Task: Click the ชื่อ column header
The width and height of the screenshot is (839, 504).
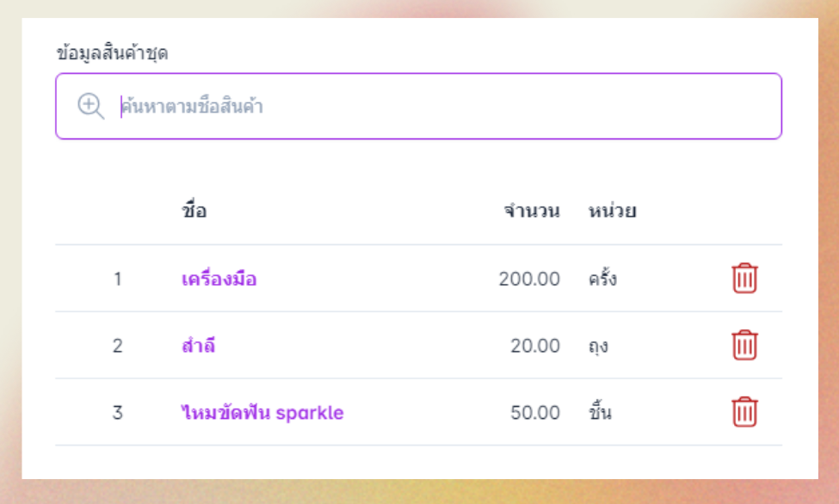Action: tap(194, 212)
